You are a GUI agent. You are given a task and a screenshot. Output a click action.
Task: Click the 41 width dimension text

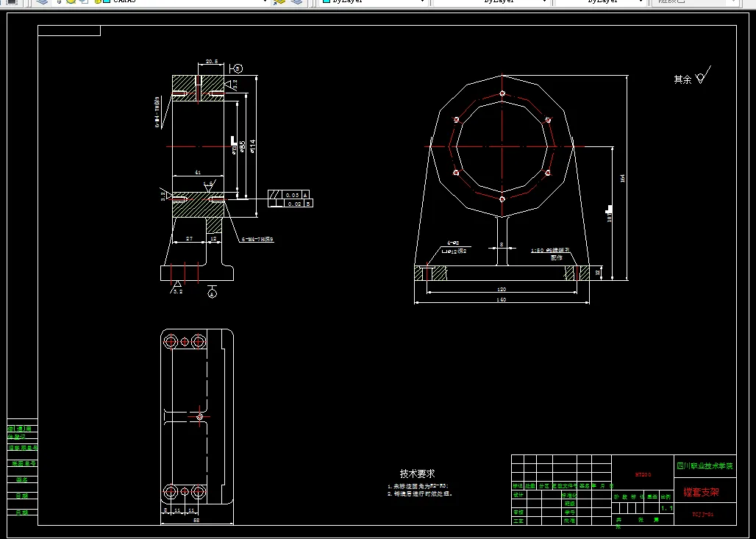(x=198, y=172)
